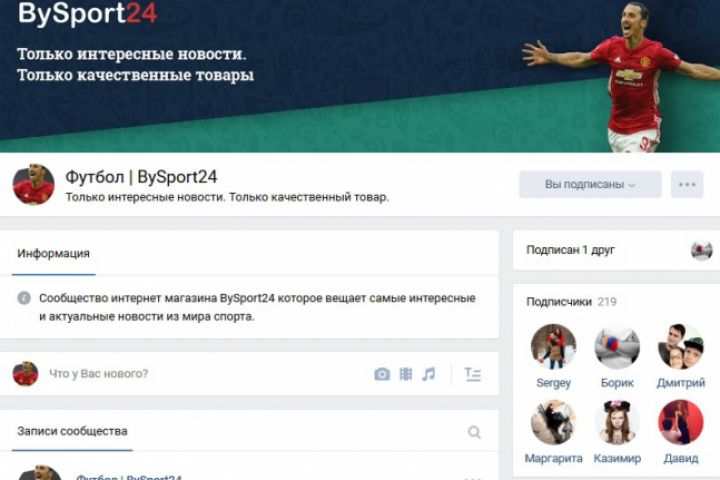Attach audio via the music note icon
The width and height of the screenshot is (720, 480).
click(x=429, y=374)
